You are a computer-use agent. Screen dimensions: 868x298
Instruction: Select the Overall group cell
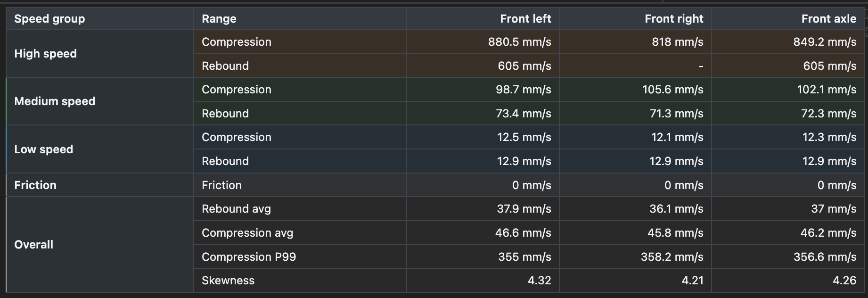pyautogui.click(x=100, y=245)
